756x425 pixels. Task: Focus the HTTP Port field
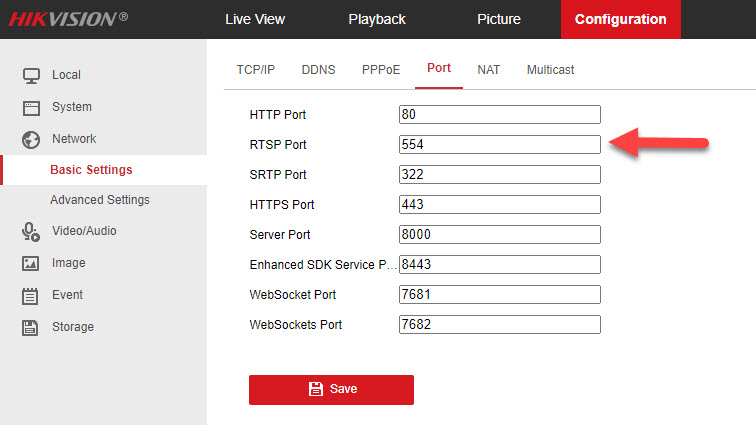tap(499, 115)
